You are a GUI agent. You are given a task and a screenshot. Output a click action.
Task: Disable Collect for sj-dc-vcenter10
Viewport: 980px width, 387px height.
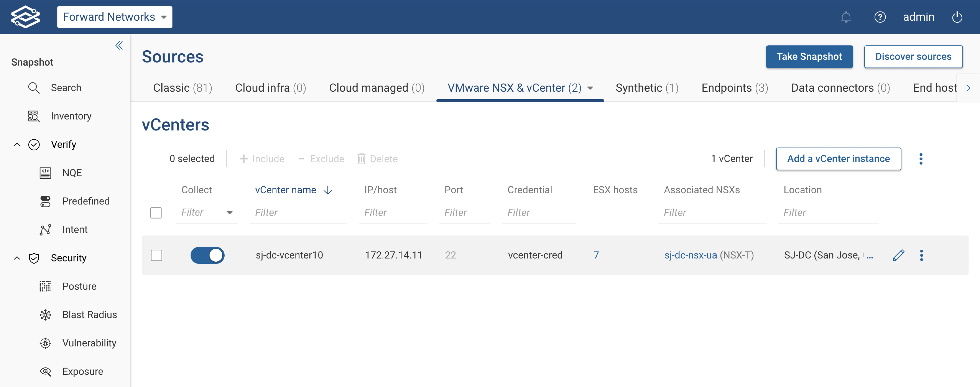coord(207,255)
